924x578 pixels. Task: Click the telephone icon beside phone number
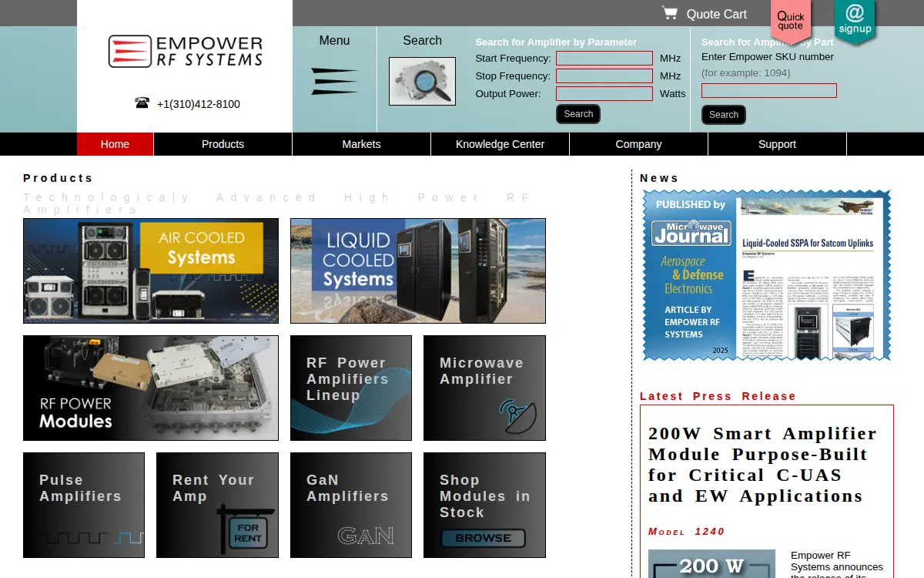point(142,103)
